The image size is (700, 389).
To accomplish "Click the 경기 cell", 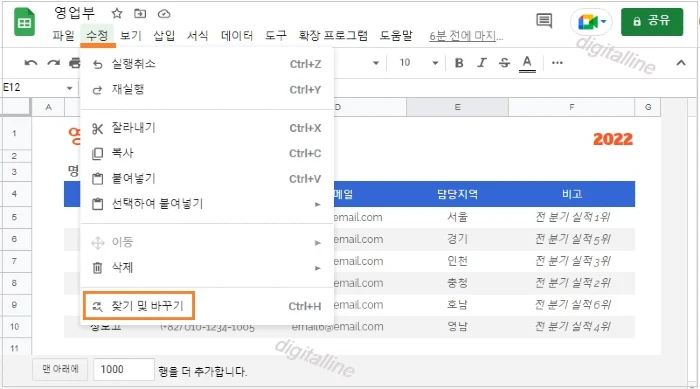I will click(457, 239).
